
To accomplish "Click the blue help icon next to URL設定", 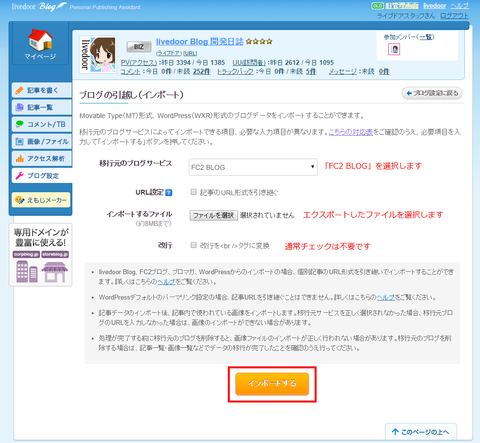I will pyautogui.click(x=169, y=192).
